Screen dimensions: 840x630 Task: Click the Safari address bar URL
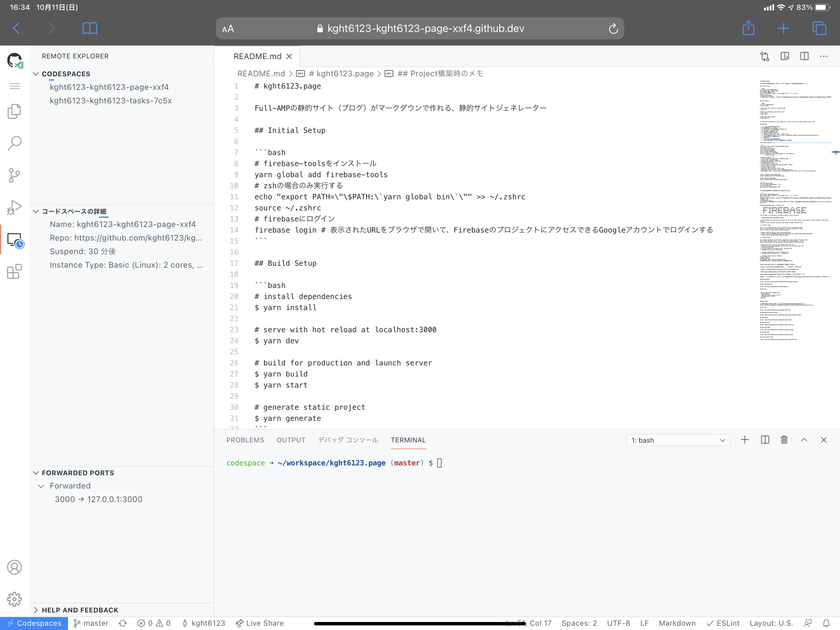(420, 29)
